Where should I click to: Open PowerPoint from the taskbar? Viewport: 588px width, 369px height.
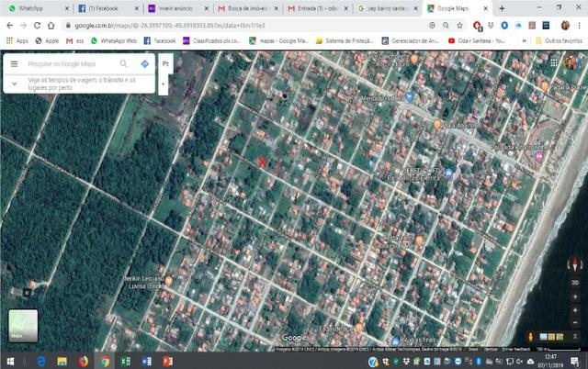(167, 361)
